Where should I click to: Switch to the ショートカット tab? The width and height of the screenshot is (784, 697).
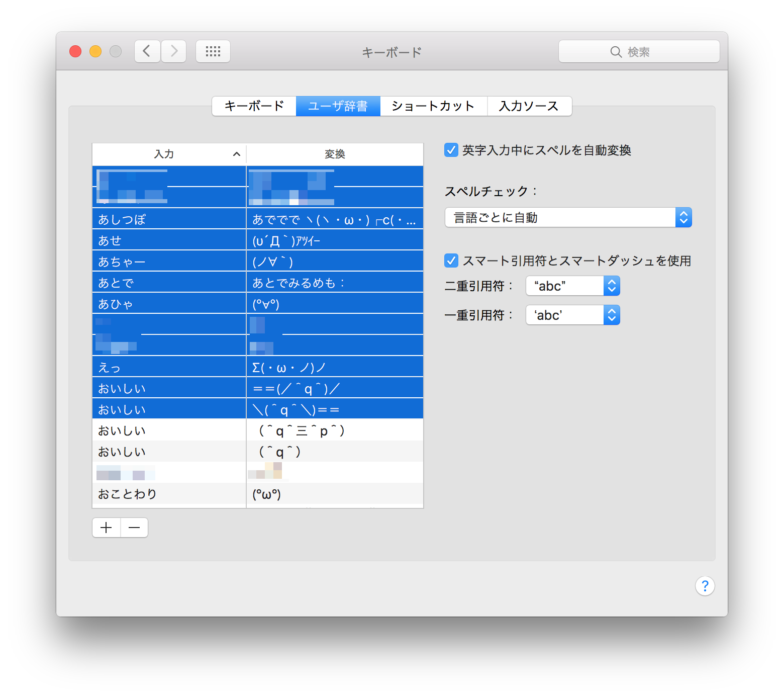434,106
